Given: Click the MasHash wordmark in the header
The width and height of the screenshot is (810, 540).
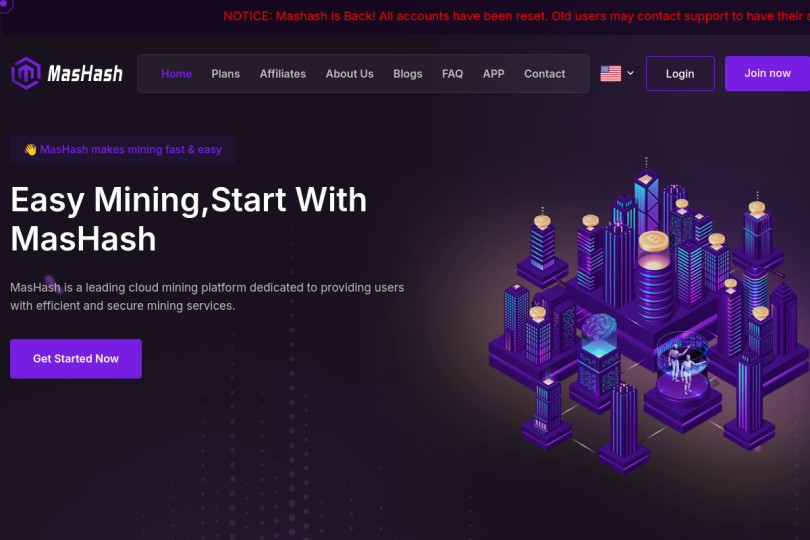Looking at the screenshot, I should coord(85,74).
